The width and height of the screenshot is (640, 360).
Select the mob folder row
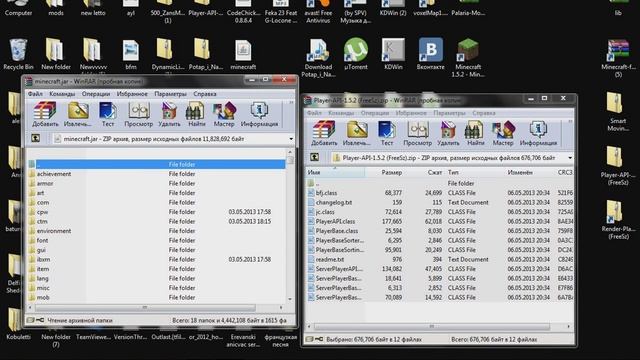[156, 297]
